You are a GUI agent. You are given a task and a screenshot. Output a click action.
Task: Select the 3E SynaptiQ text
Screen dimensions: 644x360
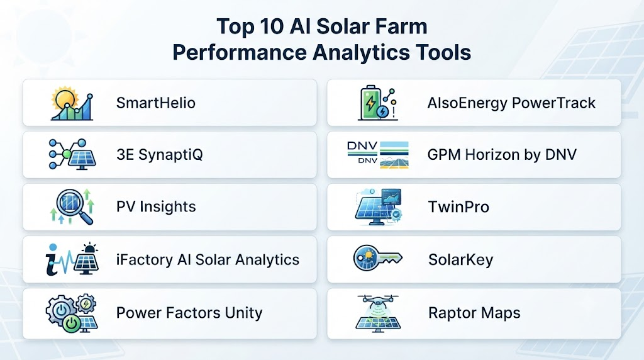pos(159,155)
